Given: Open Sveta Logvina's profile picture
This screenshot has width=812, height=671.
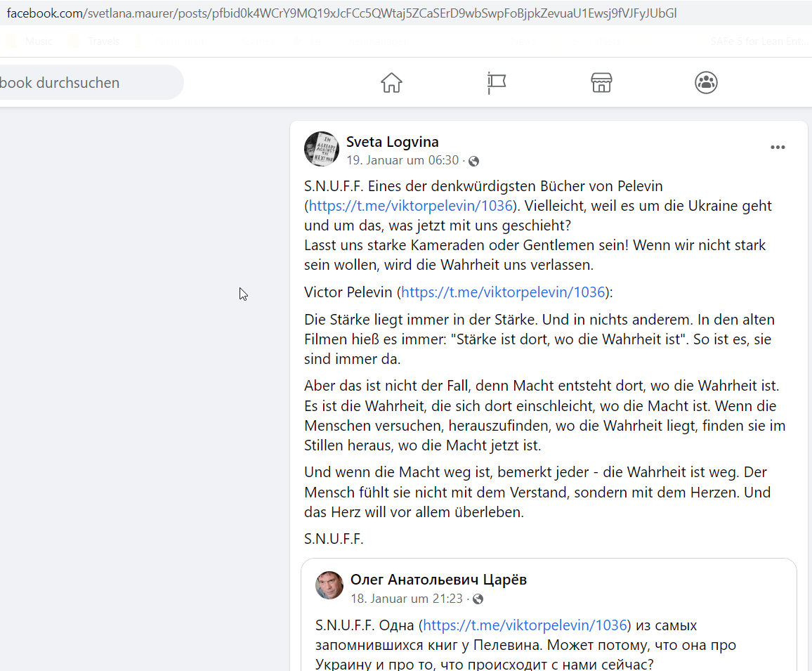Looking at the screenshot, I should [x=322, y=149].
